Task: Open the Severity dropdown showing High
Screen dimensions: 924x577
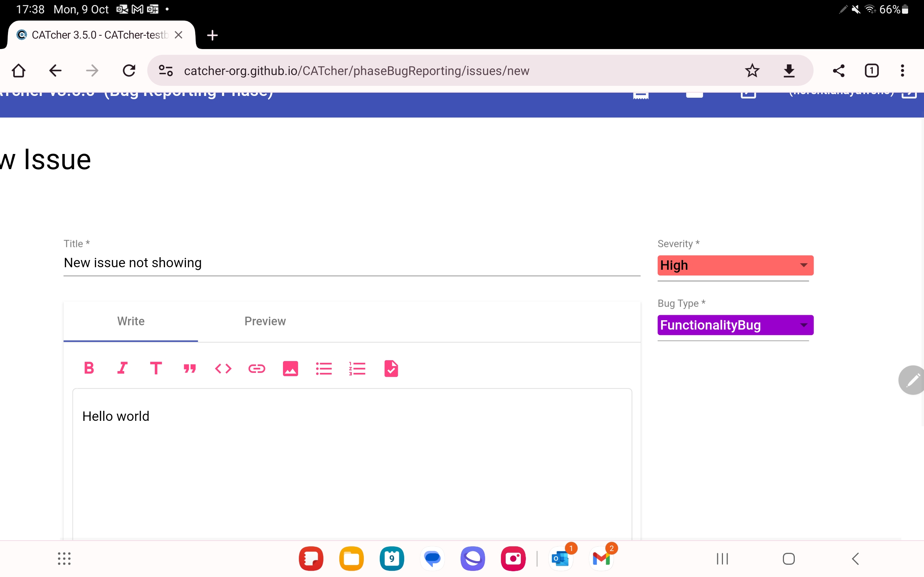Action: click(x=735, y=265)
